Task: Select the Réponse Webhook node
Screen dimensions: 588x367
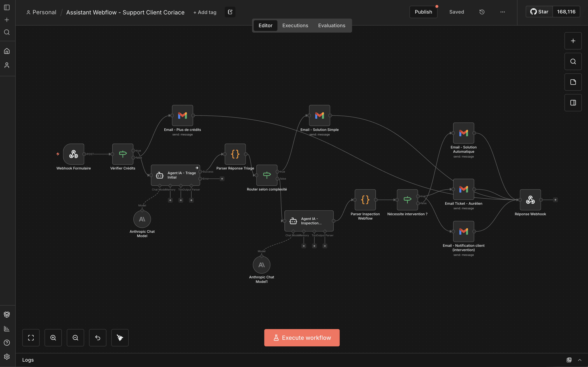Action: 530,200
